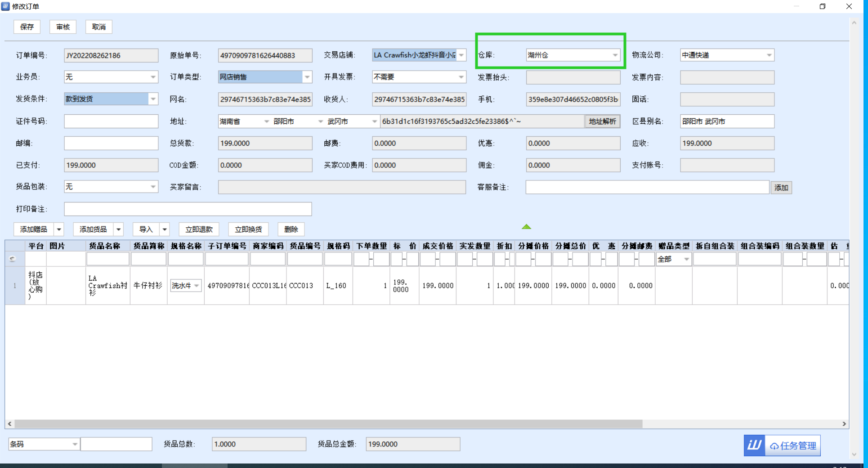Sort by 货品名称 column header
868x468 pixels.
[104, 246]
